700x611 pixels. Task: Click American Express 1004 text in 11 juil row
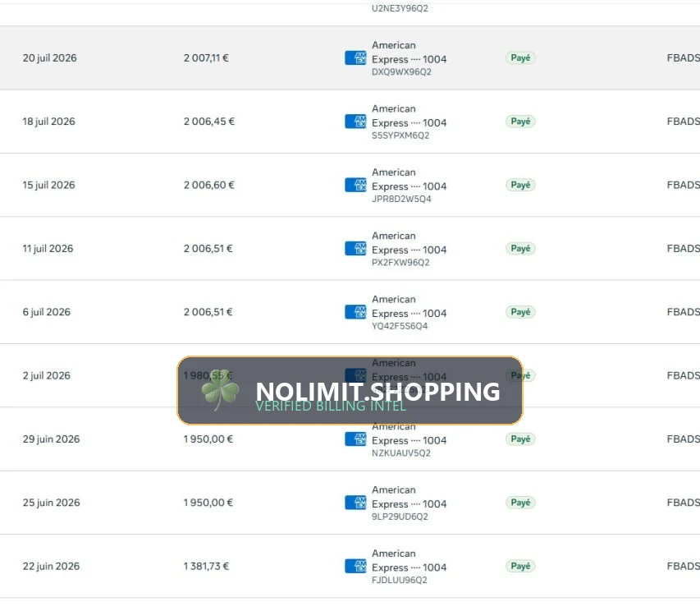(x=409, y=242)
